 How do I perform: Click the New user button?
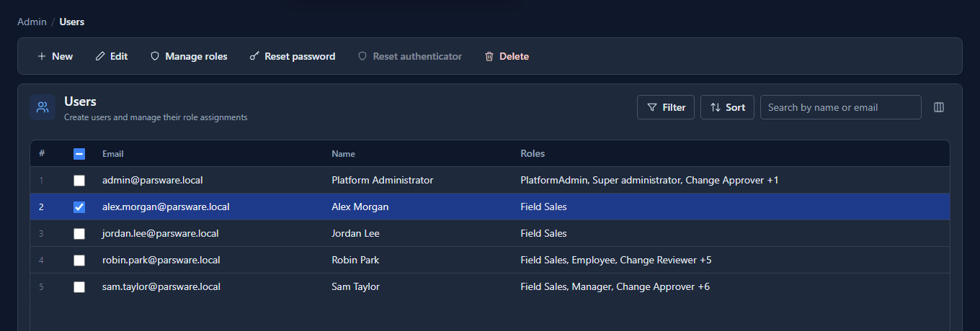tap(55, 56)
